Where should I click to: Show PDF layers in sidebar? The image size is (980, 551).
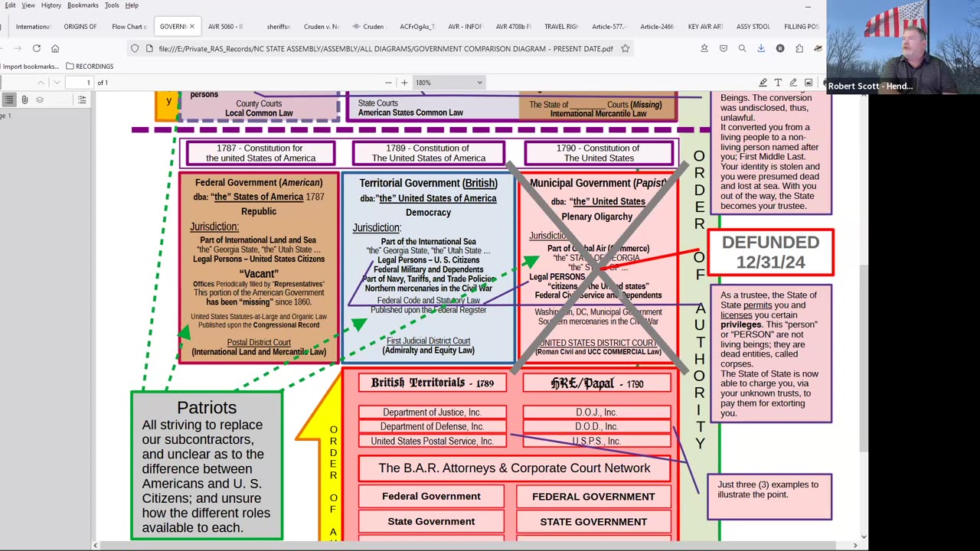pyautogui.click(x=40, y=99)
